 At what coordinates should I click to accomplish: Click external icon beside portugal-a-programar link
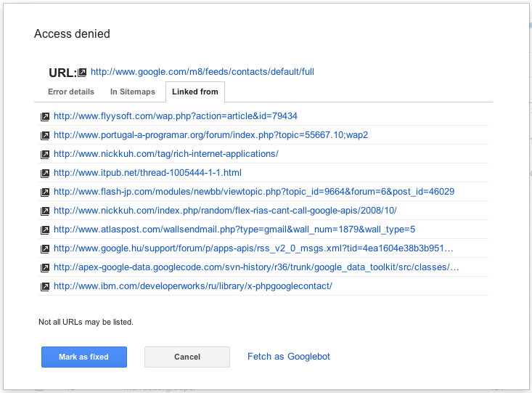coord(45,135)
